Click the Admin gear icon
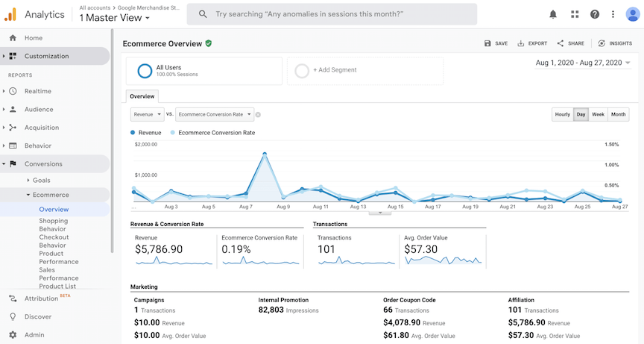Screen dimensions: 644x344 point(13,334)
